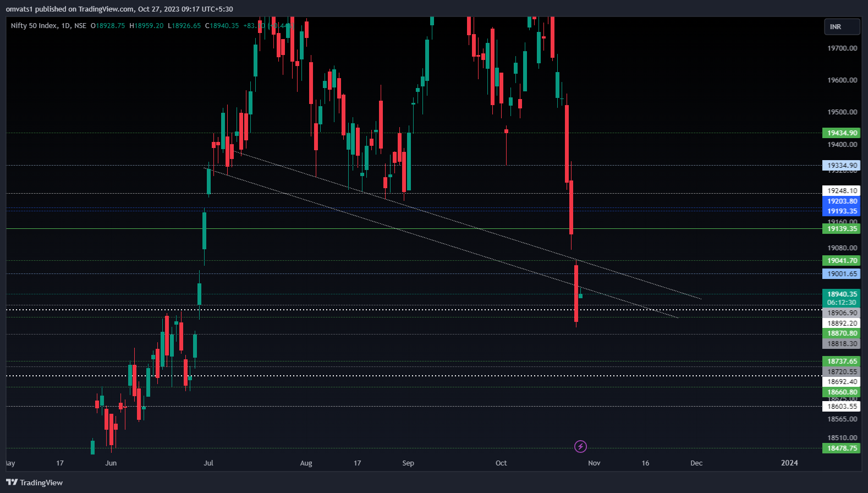Viewport: 868px width, 493px height.
Task: Select the 18737.65 green price label
Action: 842,361
